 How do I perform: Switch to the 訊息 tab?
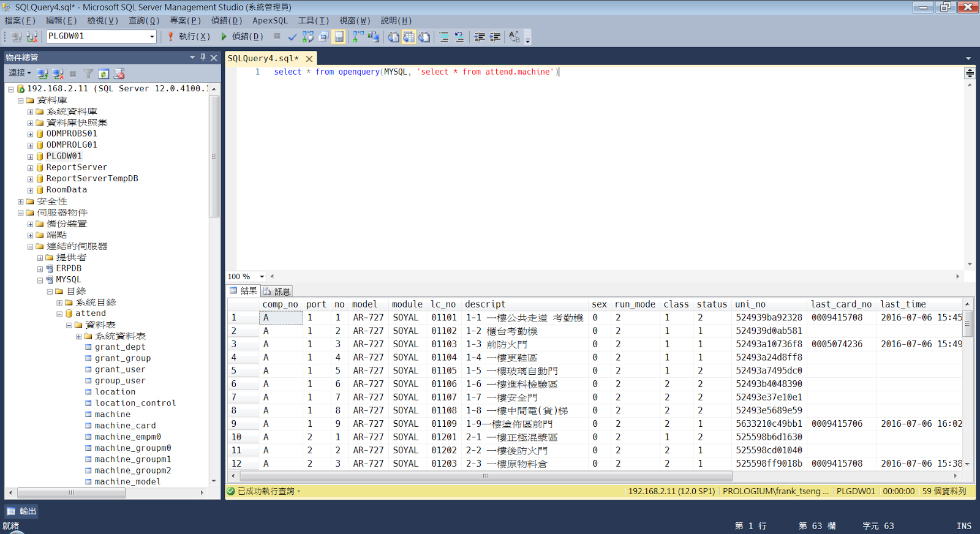[x=277, y=291]
